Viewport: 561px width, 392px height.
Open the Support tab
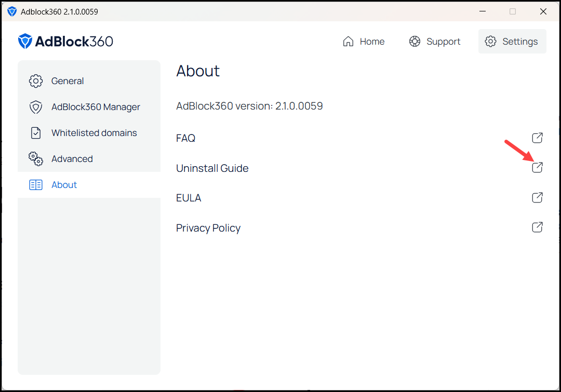tap(435, 42)
